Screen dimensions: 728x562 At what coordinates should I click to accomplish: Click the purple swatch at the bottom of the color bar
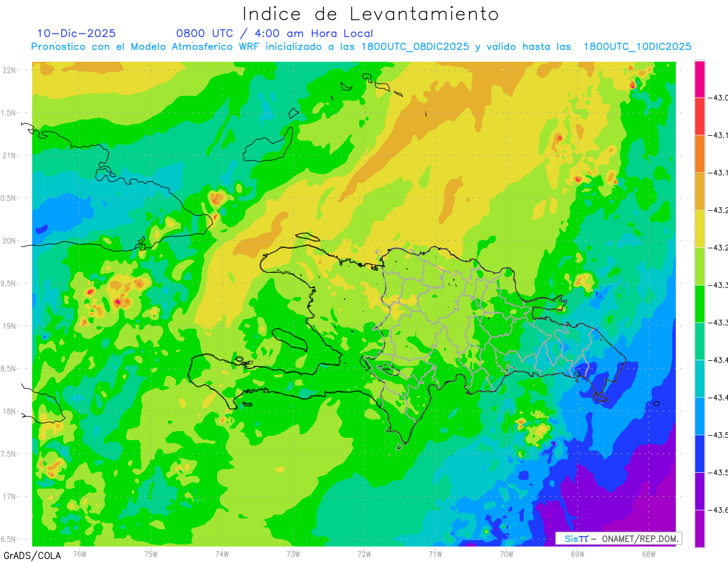click(699, 528)
